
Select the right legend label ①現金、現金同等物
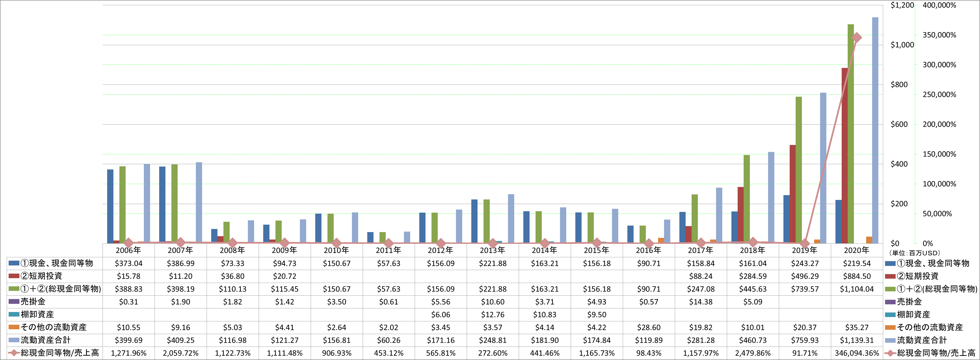tap(933, 263)
